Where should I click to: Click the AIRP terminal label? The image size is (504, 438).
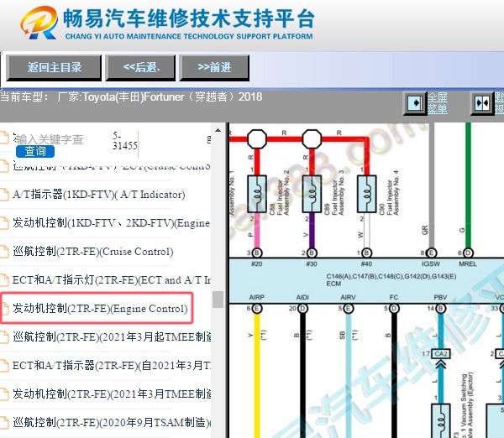pos(256,297)
